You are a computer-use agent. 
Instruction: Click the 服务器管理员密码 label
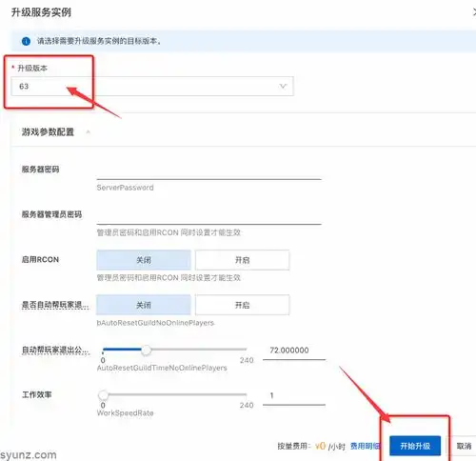click(51, 214)
